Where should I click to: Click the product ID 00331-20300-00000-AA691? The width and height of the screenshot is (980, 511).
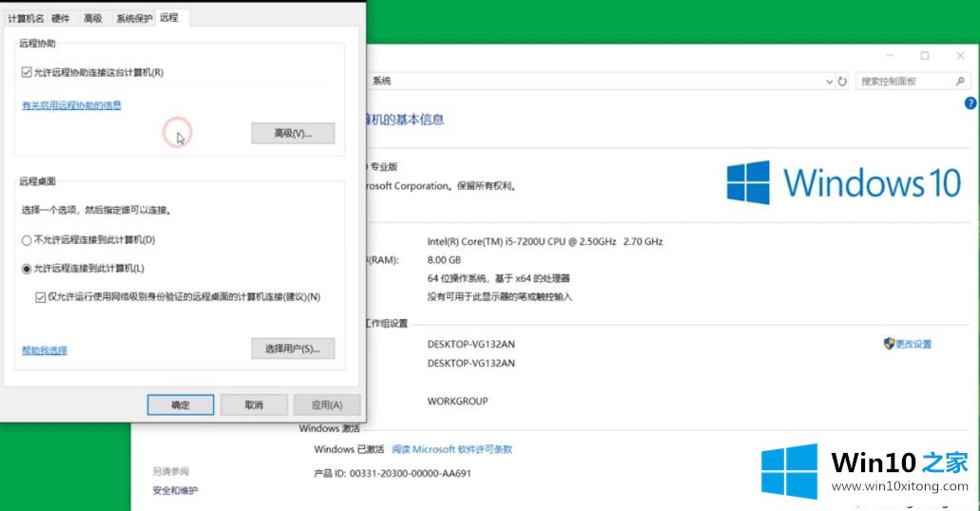pyautogui.click(x=410, y=474)
